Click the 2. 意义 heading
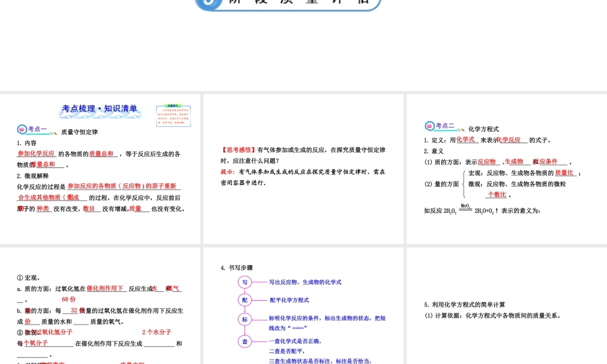Viewport: 607px width, 364px height. click(433, 151)
